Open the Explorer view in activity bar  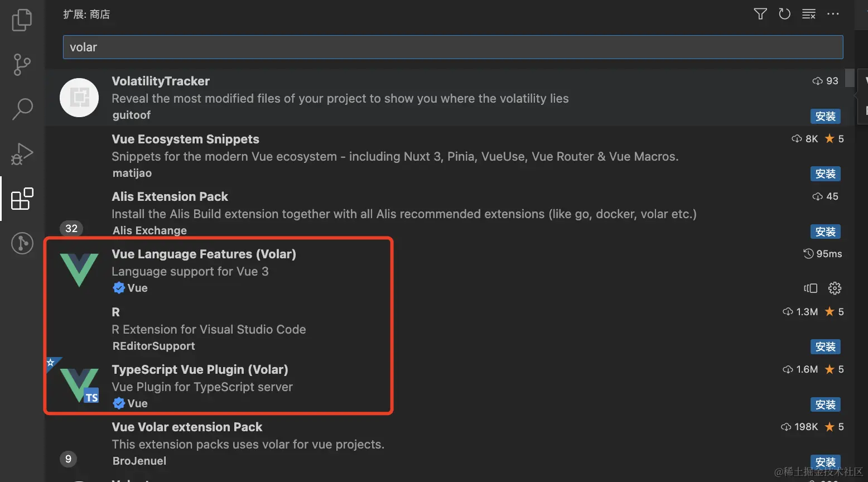click(x=22, y=20)
